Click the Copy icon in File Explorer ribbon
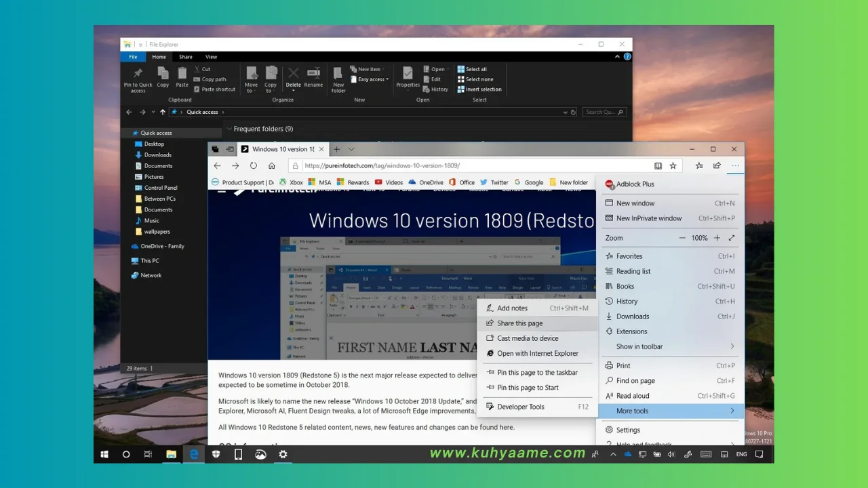The width and height of the screenshot is (868, 488). click(x=163, y=77)
